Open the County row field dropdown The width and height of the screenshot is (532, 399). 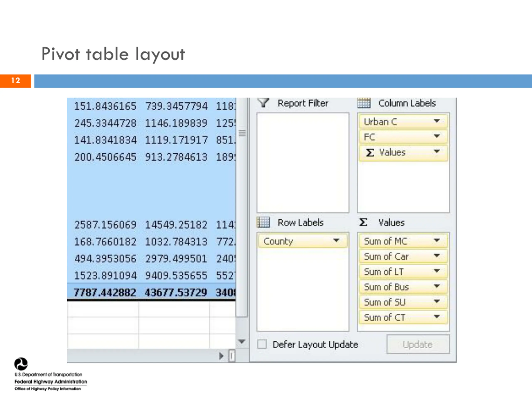pos(336,240)
